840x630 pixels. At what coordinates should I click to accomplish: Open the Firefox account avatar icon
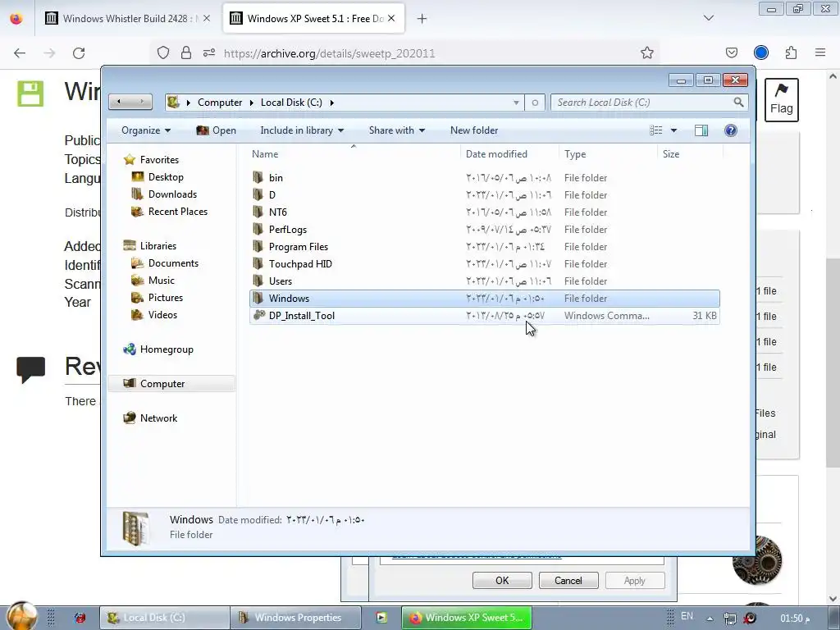pyautogui.click(x=760, y=52)
